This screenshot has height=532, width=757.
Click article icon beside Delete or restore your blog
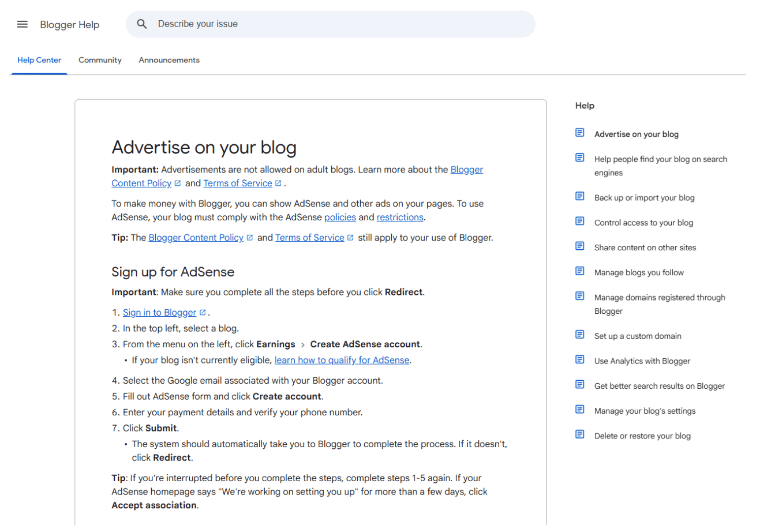(x=580, y=434)
